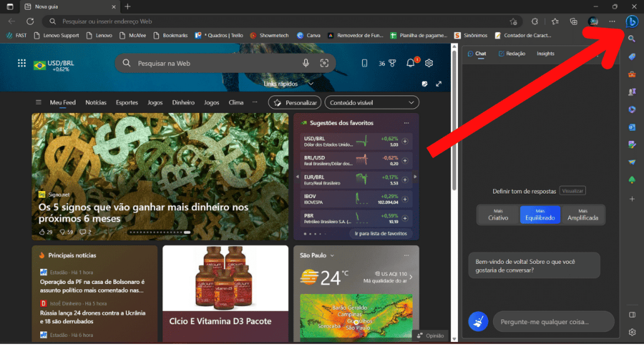Add a sidebar app with the plus icon
The width and height of the screenshot is (644, 362).
click(x=631, y=199)
